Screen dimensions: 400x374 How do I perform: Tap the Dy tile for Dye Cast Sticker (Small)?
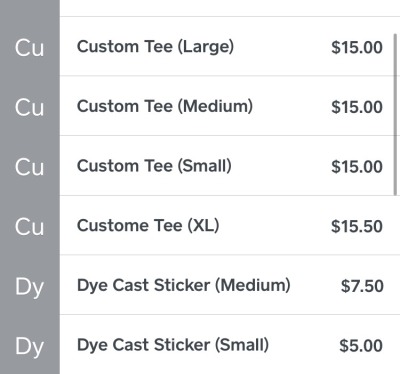click(x=30, y=344)
